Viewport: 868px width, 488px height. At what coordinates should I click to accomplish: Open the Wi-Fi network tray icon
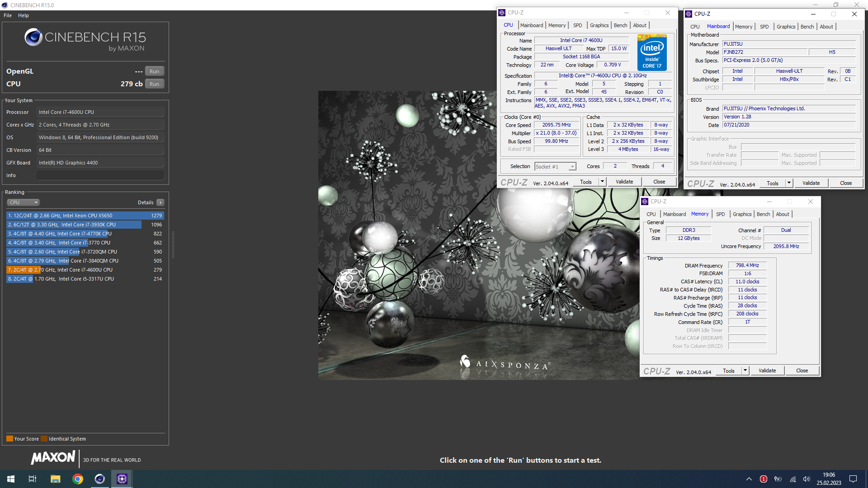793,479
